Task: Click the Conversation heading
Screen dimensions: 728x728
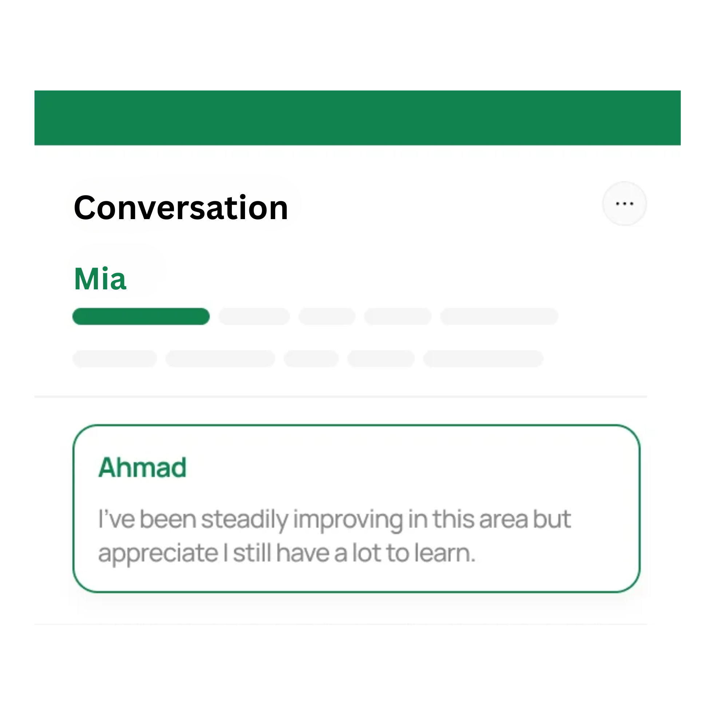Action: 181,207
